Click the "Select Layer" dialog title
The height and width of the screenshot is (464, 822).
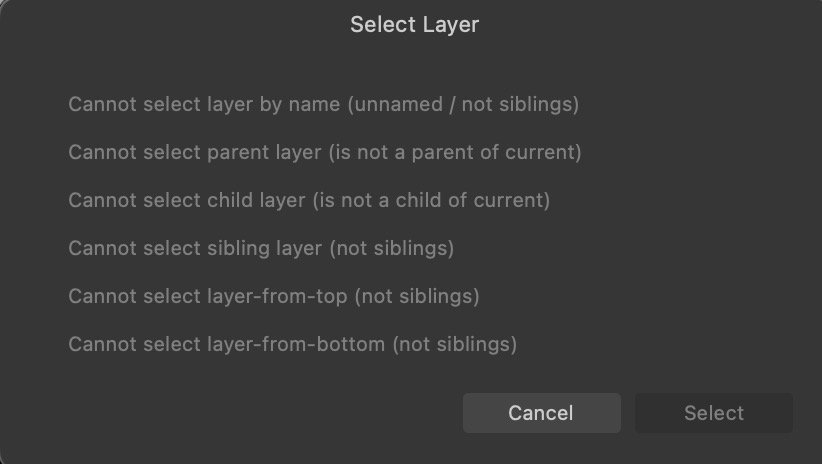click(x=414, y=25)
